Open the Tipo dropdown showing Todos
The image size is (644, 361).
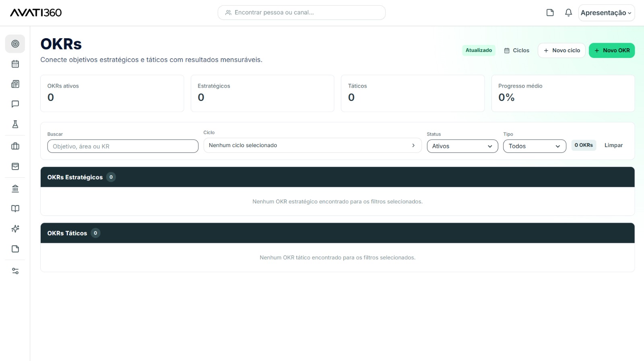pyautogui.click(x=535, y=146)
